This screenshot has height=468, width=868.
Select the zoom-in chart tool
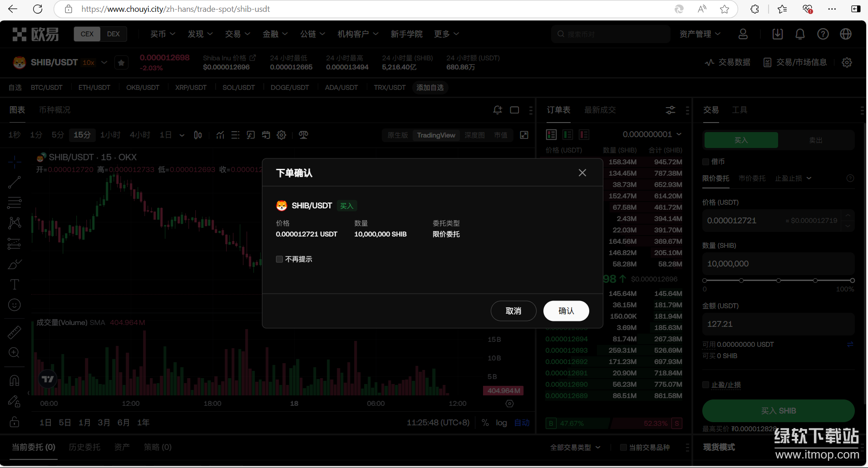[x=15, y=353]
